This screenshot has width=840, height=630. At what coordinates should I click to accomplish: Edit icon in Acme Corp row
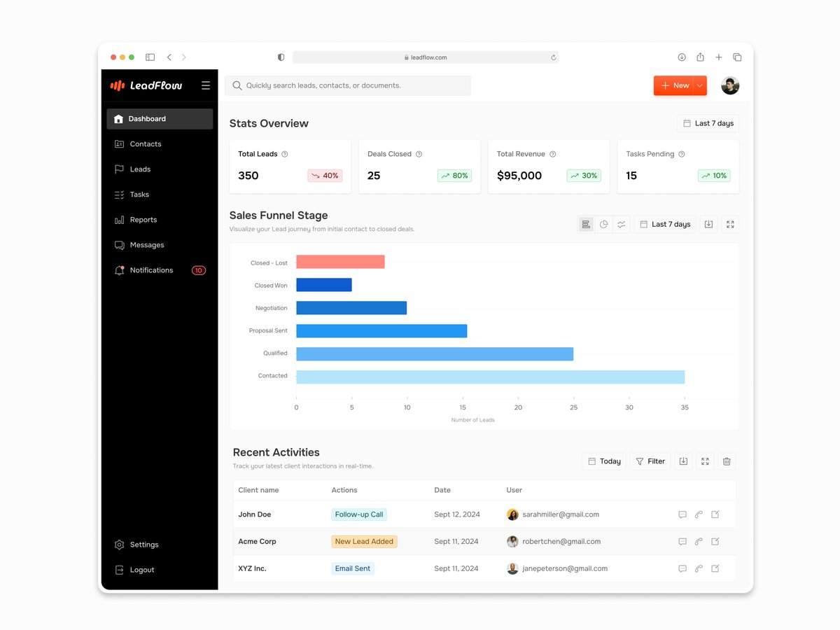click(715, 541)
